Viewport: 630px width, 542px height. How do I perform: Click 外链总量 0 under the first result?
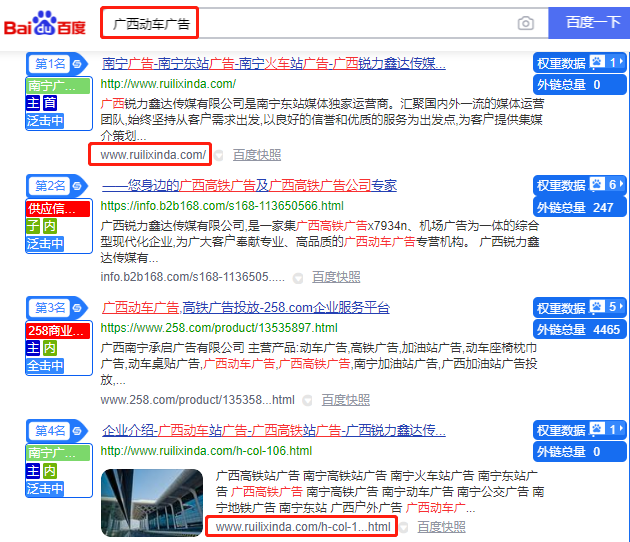tap(580, 85)
